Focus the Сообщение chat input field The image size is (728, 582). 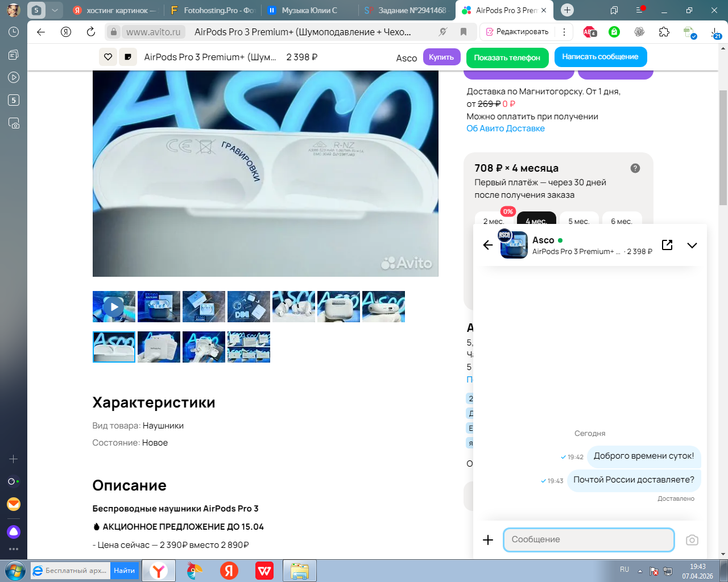click(589, 540)
